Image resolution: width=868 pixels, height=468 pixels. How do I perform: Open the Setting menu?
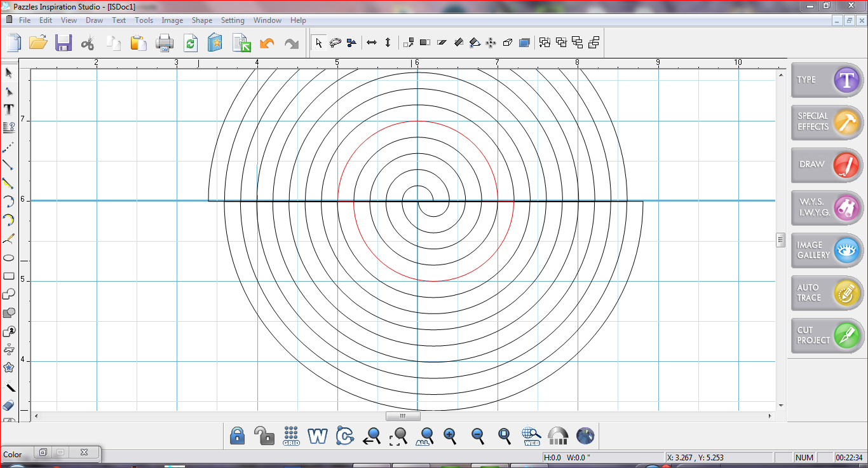[233, 20]
